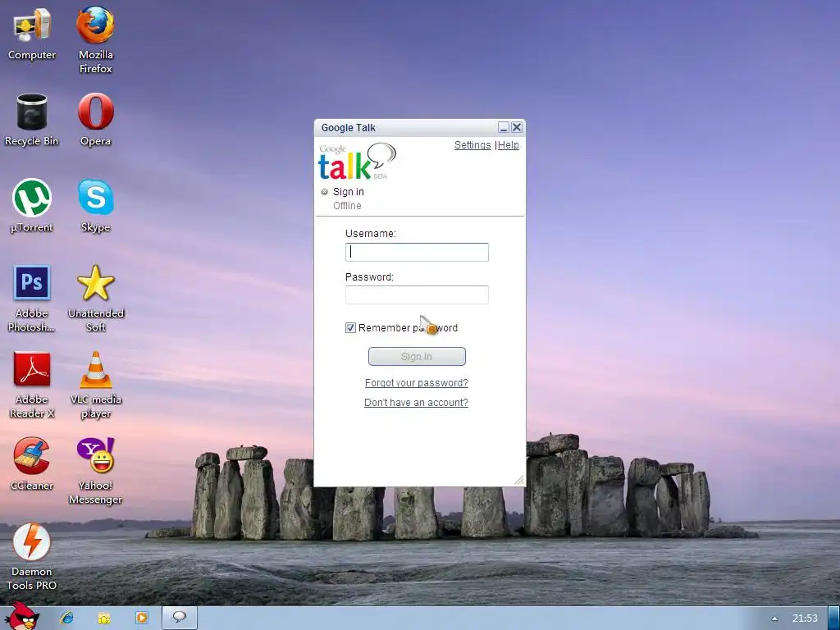Open Google Talk Settings link

(472, 145)
